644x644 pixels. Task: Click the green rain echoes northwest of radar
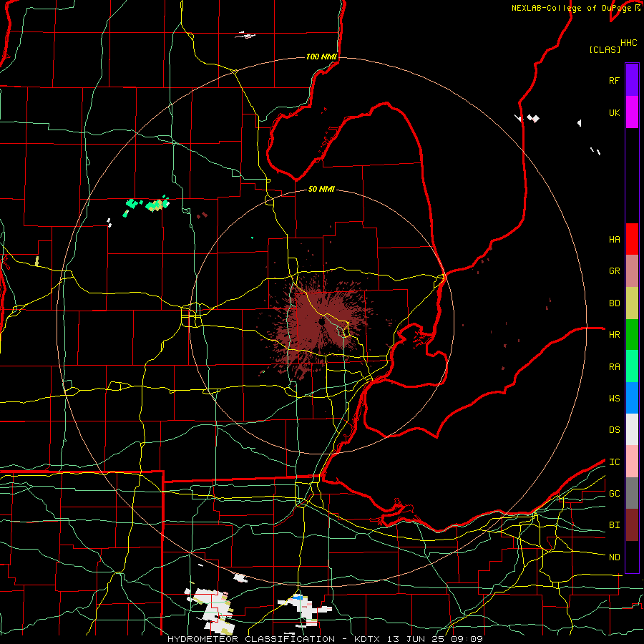pyautogui.click(x=147, y=206)
